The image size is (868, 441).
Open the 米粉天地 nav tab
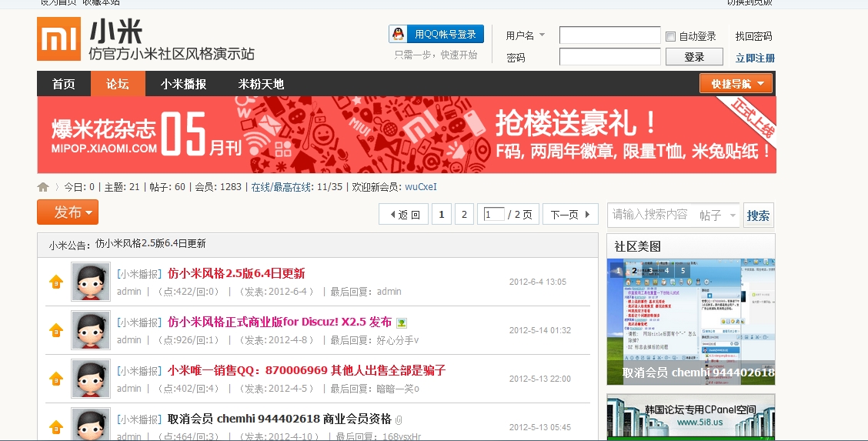coord(261,84)
